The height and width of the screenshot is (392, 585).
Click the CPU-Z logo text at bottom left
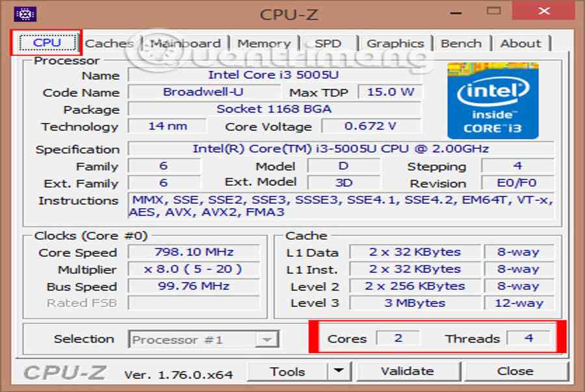pos(64,372)
